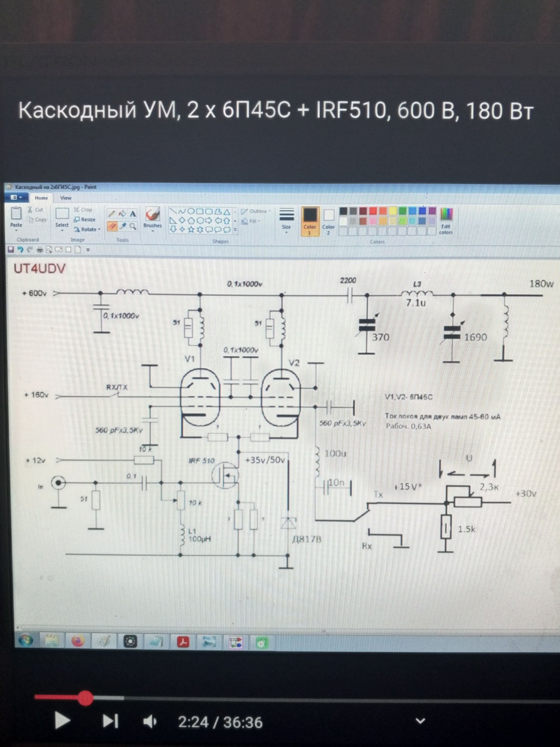
Task: Pick the Fill with color bucket tool
Action: pyautogui.click(x=122, y=214)
